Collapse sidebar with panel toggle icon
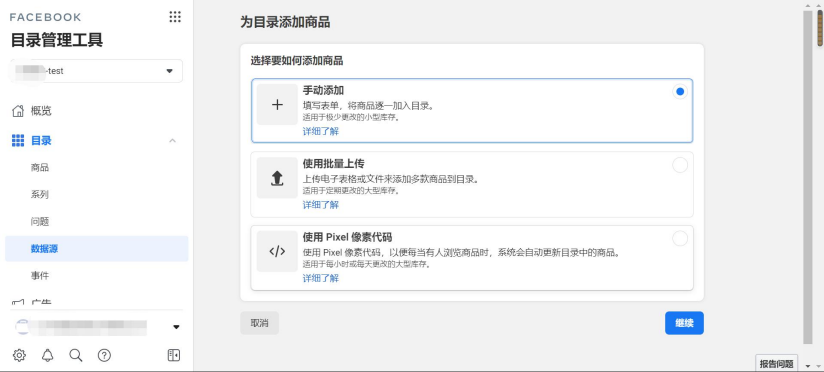824x372 pixels. coord(173,355)
